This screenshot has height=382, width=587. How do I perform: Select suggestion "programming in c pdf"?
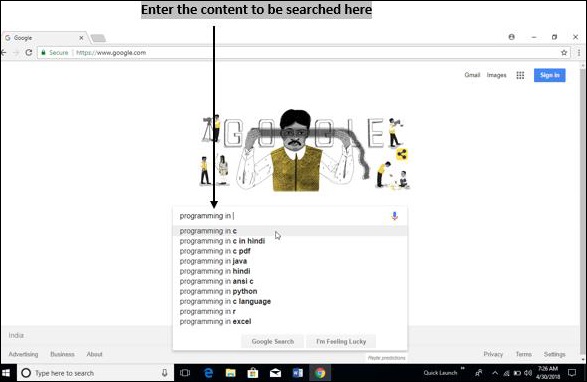(290, 251)
